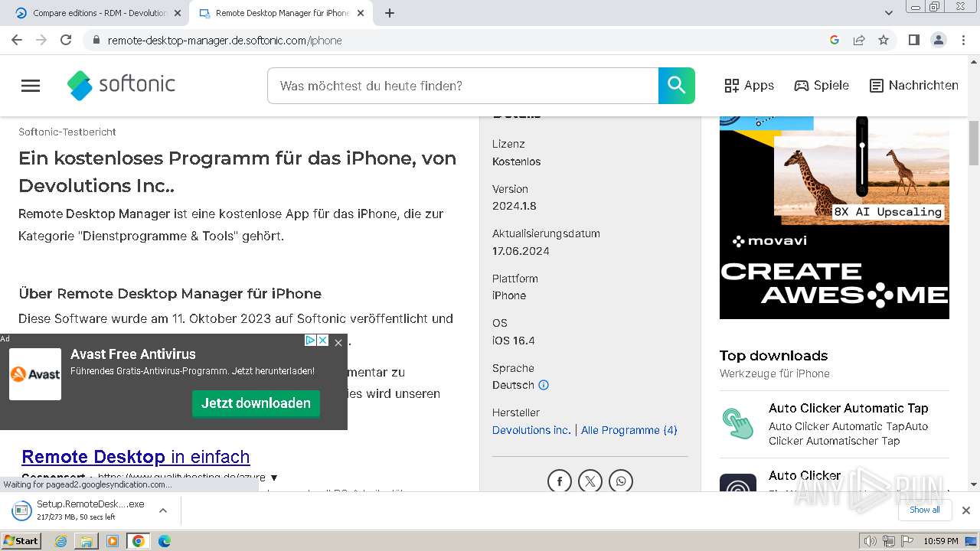980x551 pixels.
Task: Click the Google translate icon in address bar
Action: (x=835, y=40)
